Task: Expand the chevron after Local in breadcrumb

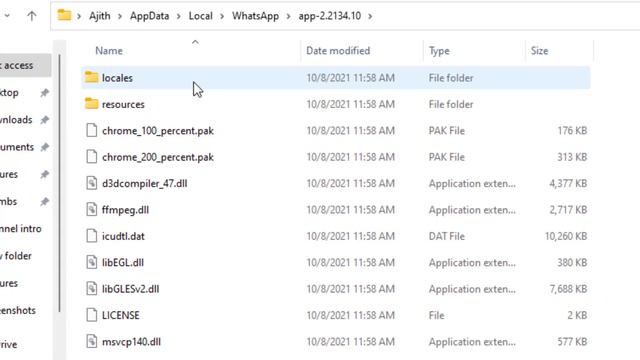Action: point(222,16)
